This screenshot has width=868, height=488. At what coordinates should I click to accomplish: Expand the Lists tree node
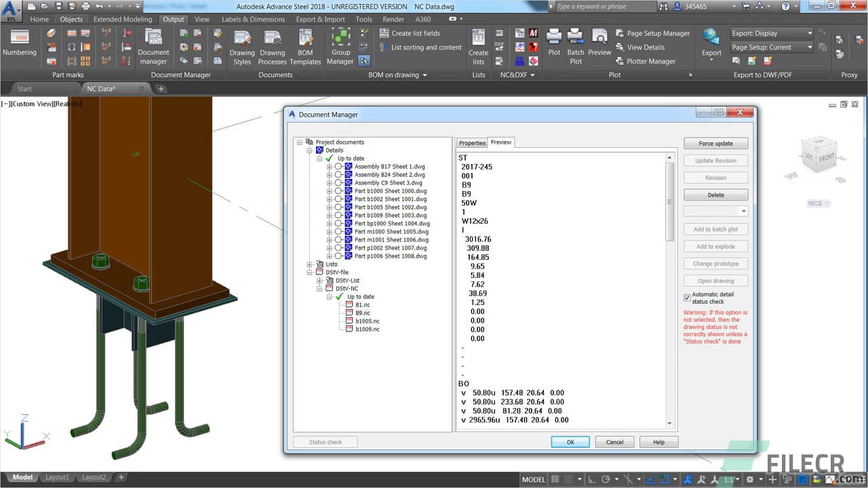click(310, 264)
